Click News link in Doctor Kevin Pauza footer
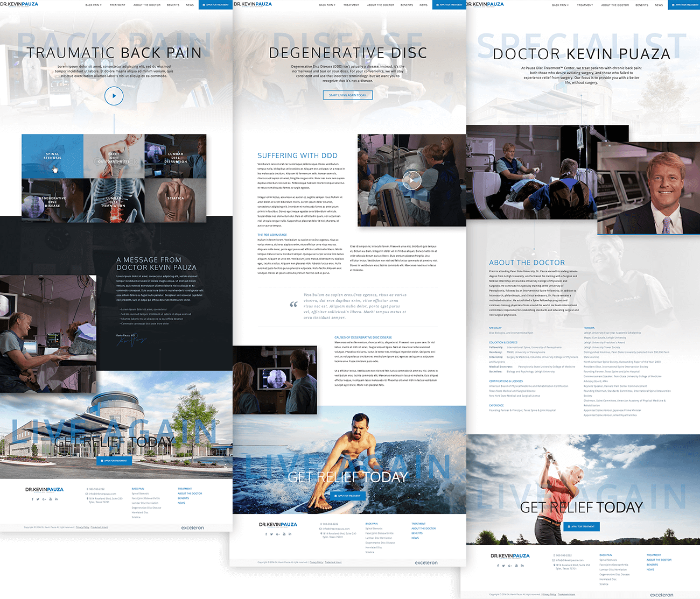 650,569
